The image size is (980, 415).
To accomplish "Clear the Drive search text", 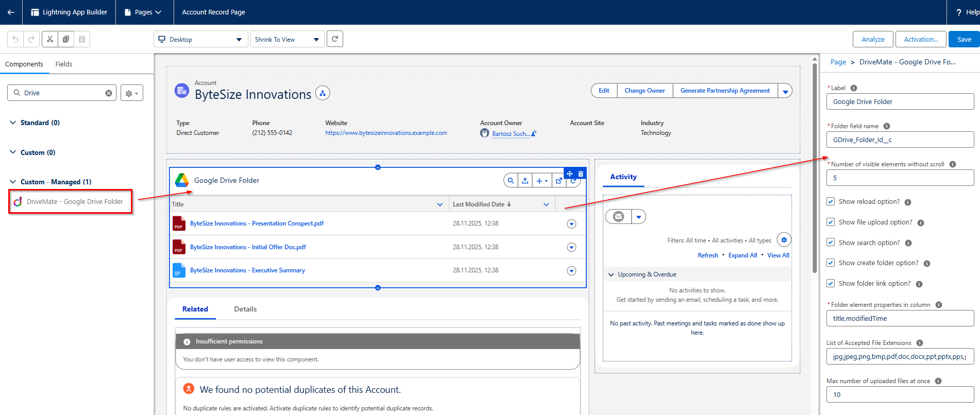I will [109, 93].
